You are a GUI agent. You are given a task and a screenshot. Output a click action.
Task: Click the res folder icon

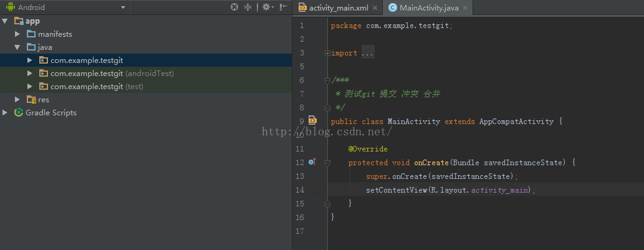pyautogui.click(x=31, y=100)
